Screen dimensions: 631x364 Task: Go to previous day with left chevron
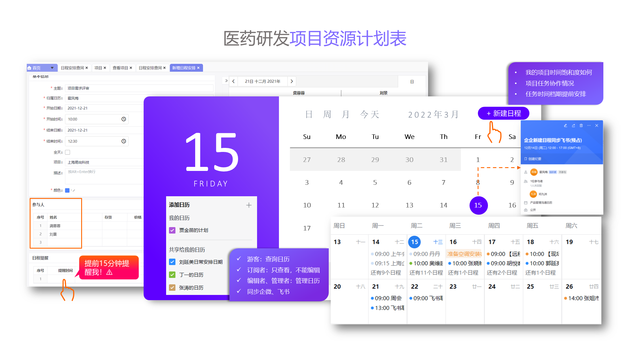(233, 81)
